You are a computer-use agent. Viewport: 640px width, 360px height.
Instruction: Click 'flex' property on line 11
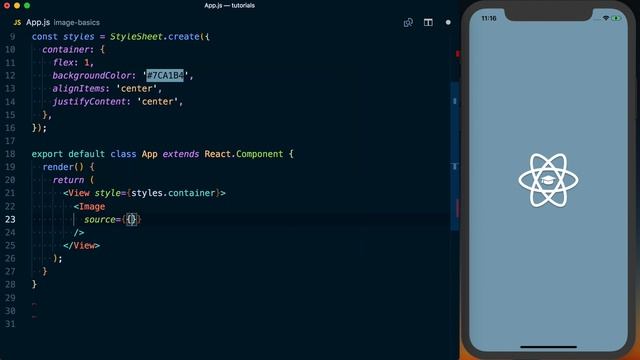point(63,62)
